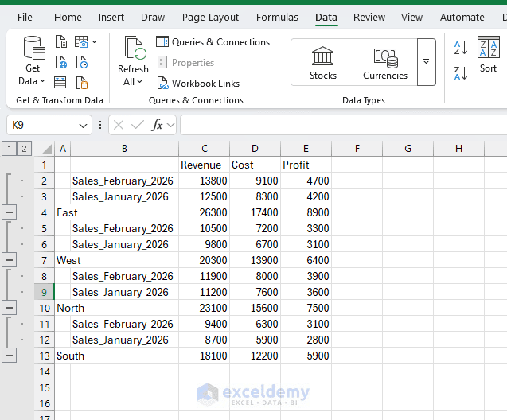The image size is (507, 420).
Task: Cancel formula entry X icon
Action: click(x=119, y=125)
